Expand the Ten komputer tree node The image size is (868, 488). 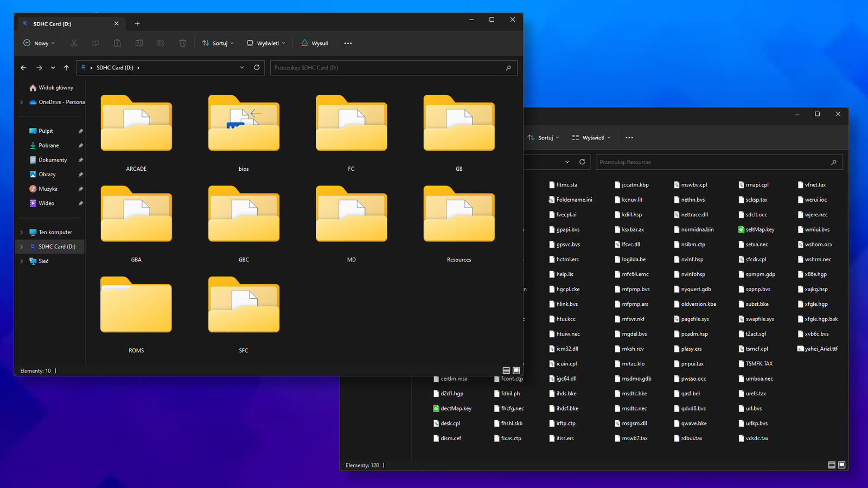coord(22,232)
